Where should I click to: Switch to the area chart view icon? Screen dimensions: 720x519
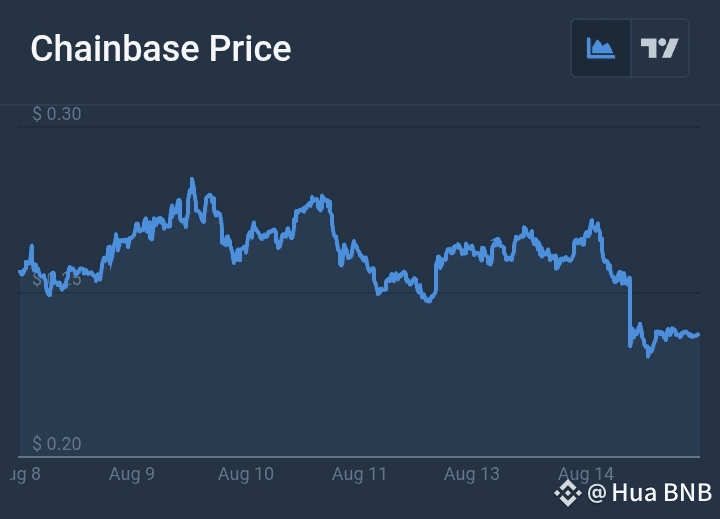click(601, 48)
